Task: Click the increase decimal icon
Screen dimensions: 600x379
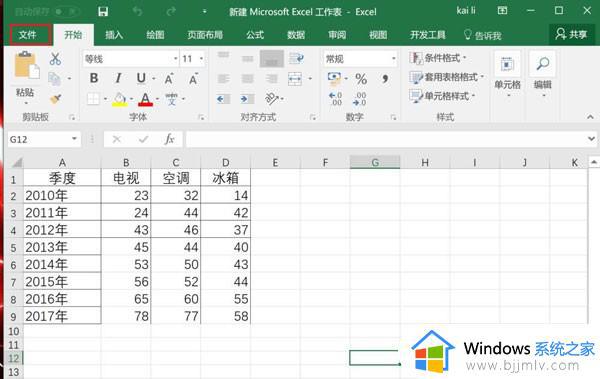Action: (x=336, y=99)
